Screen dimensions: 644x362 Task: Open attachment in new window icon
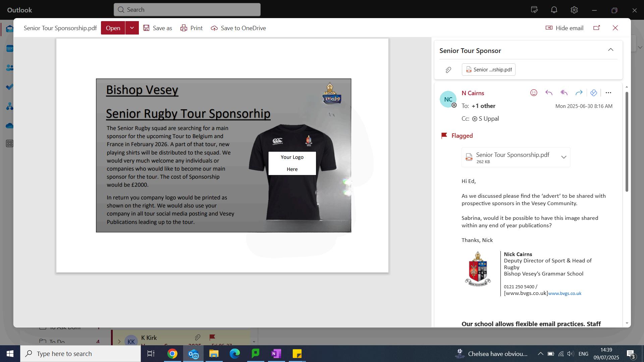point(596,28)
